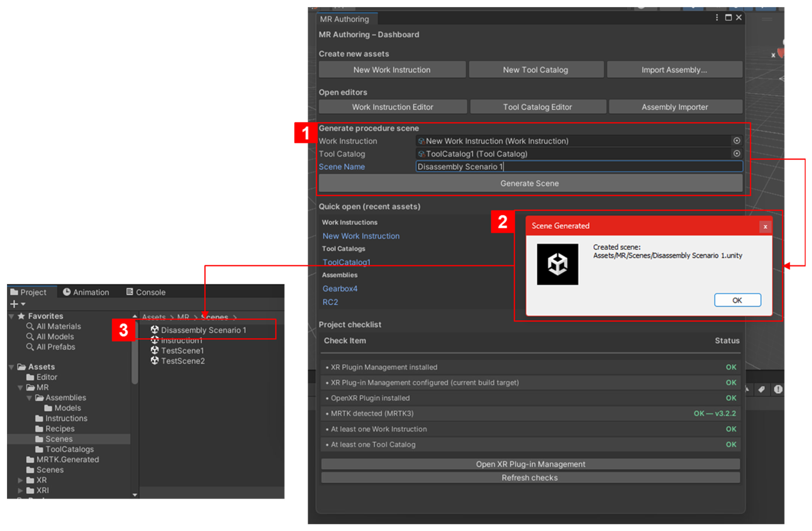Click the Scene Name text field
Viewport: 812px width, 531px height.
pyautogui.click(x=579, y=167)
